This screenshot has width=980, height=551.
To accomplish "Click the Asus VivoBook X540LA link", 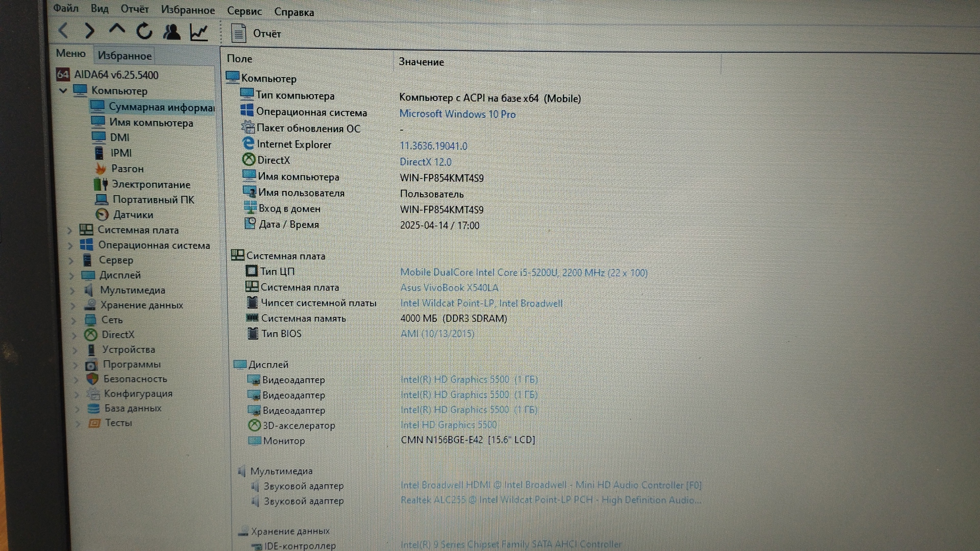I will point(449,288).
